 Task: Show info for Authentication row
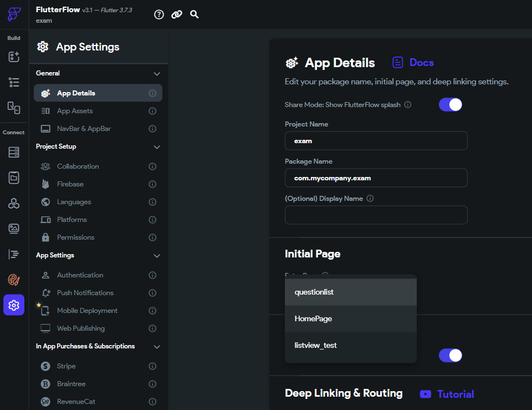153,275
